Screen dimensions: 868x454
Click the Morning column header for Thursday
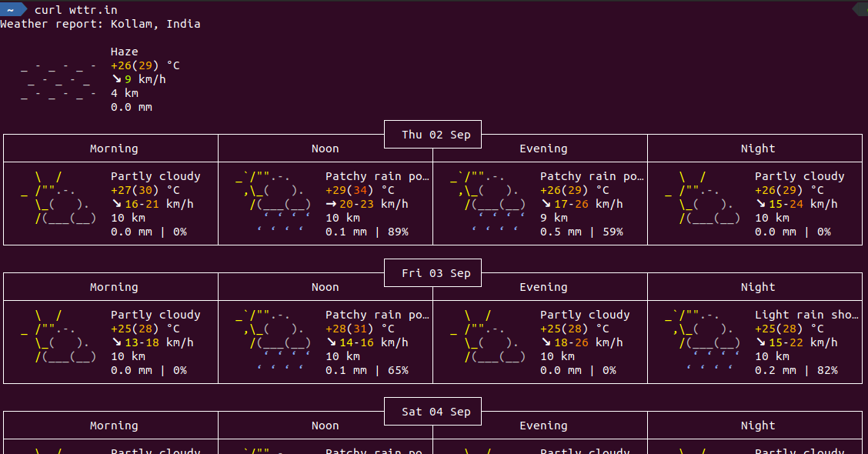[x=114, y=148]
